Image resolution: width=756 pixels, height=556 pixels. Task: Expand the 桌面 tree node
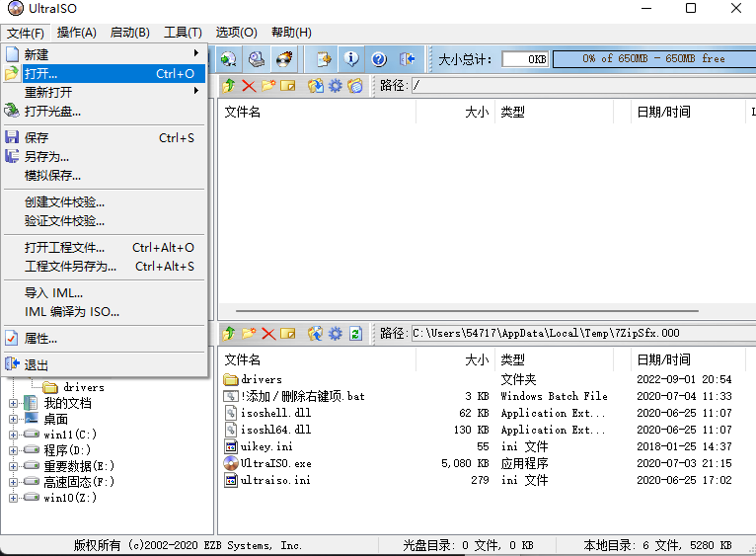coord(13,419)
